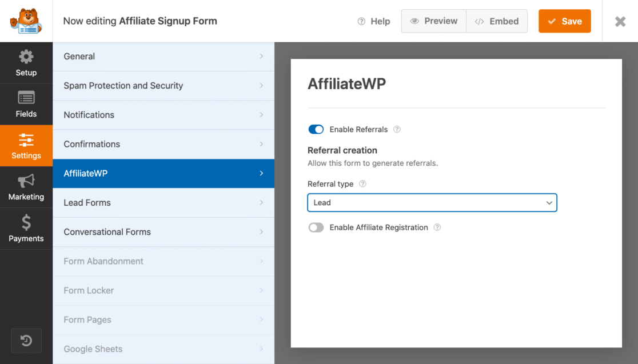The width and height of the screenshot is (638, 364).
Task: Open the General settings section
Action: pyautogui.click(x=164, y=57)
